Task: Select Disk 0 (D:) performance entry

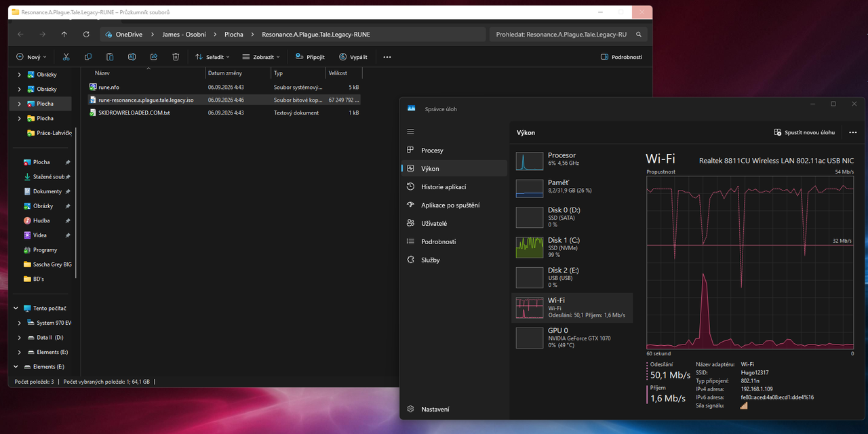Action: pos(572,217)
